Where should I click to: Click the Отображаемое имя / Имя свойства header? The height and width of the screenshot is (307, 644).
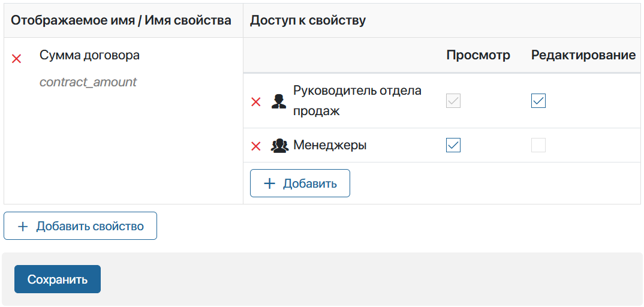121,20
